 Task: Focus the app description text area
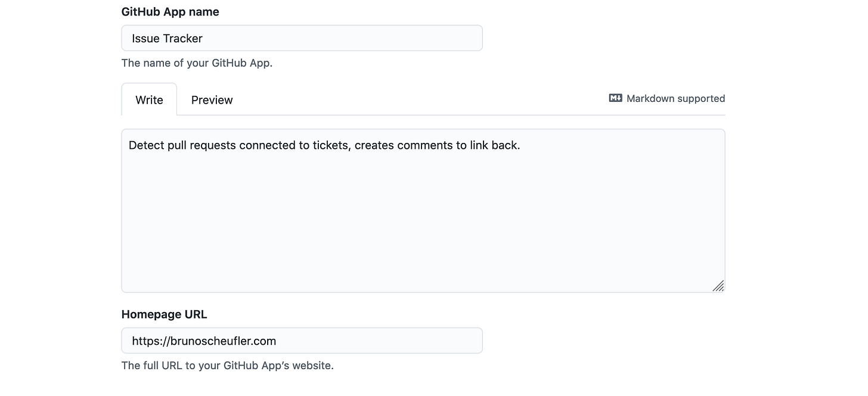tap(423, 211)
